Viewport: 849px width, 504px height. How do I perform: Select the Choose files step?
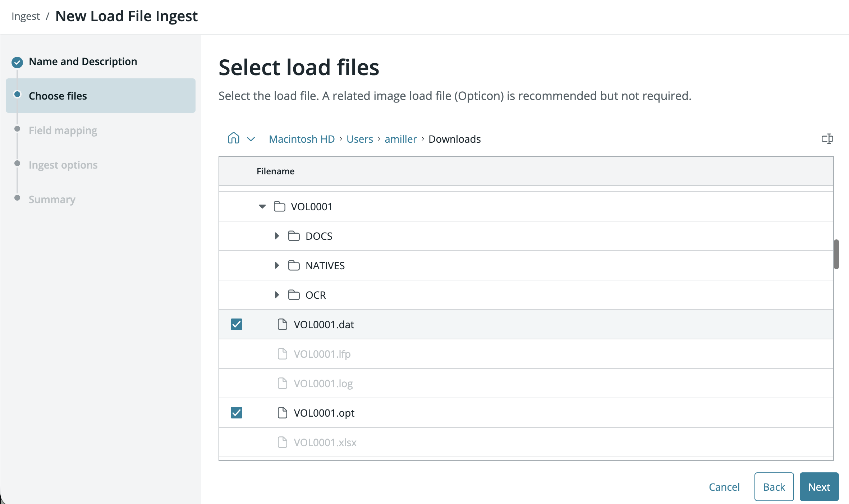[x=101, y=96]
